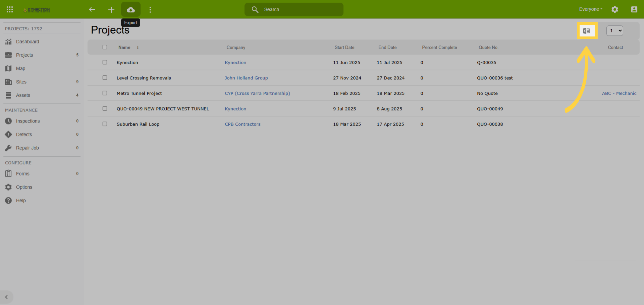Image resolution: width=644 pixels, height=305 pixels.
Task: Open the three-dot more options menu
Action: [150, 10]
